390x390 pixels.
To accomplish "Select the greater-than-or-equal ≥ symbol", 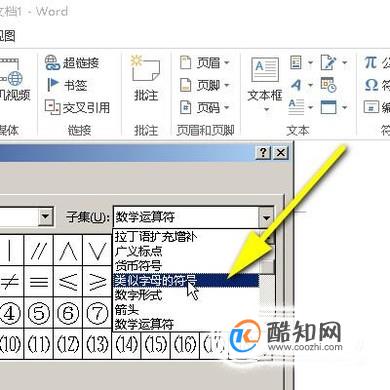I will pos(97,281).
